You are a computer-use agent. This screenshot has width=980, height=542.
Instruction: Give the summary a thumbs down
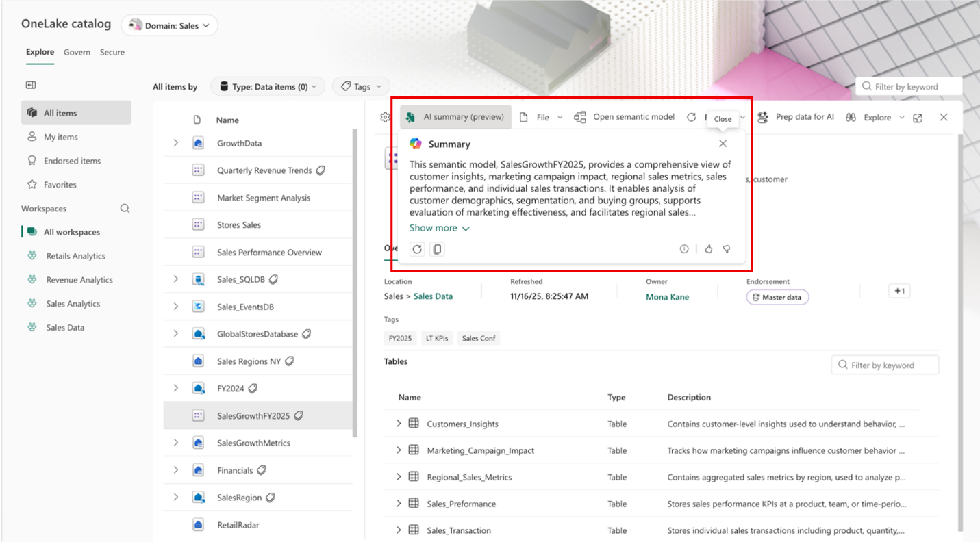726,249
